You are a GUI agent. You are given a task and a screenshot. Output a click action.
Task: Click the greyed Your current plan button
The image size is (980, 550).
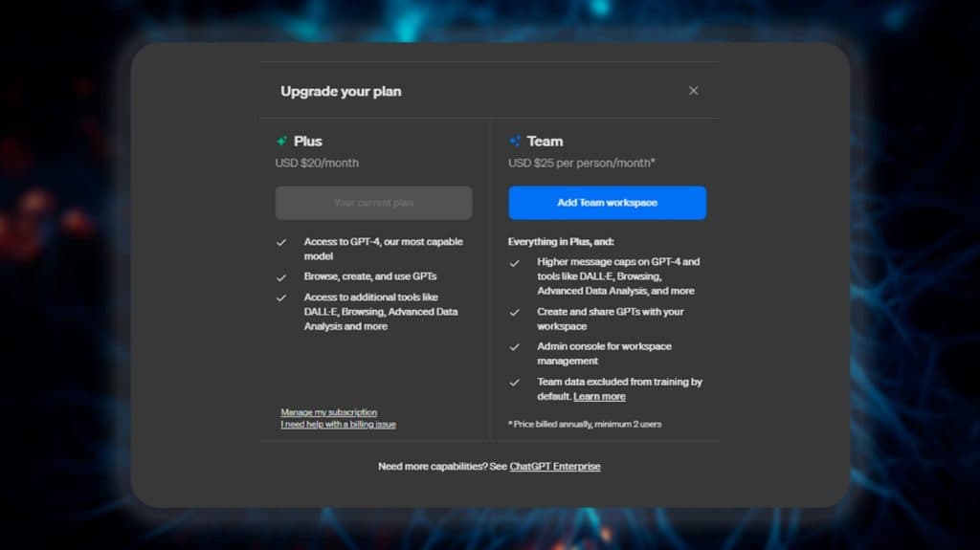374,203
